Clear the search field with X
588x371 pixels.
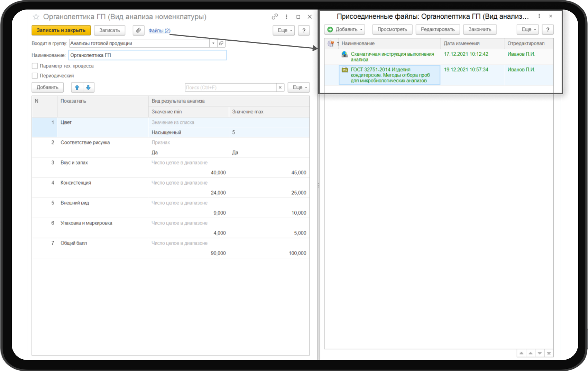(280, 88)
